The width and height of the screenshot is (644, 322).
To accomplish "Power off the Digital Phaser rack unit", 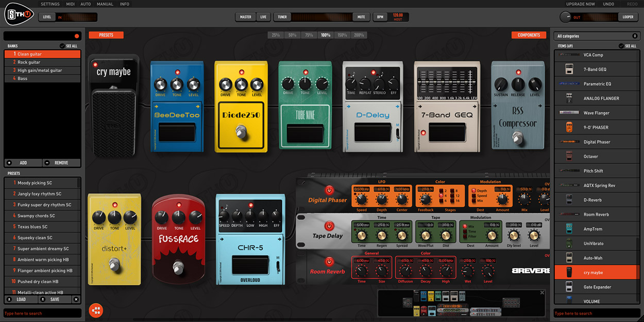I will coord(329,190).
